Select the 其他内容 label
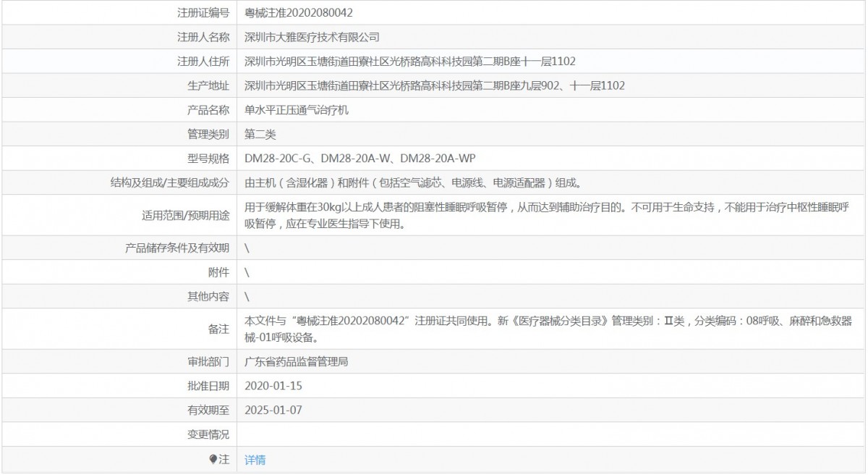This screenshot has width=868, height=475. pyautogui.click(x=208, y=297)
